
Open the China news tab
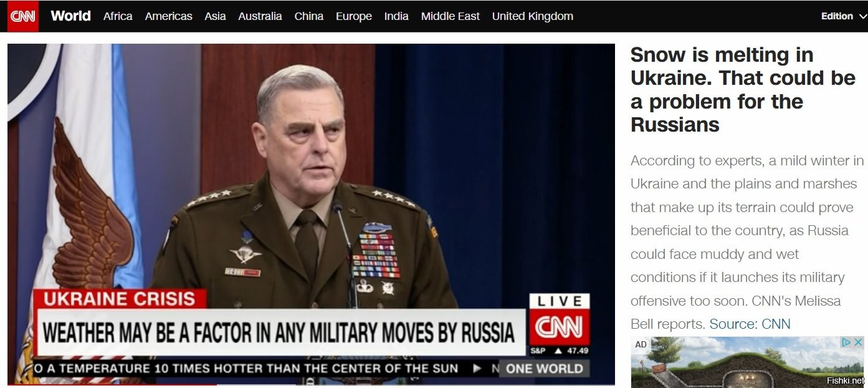308,16
